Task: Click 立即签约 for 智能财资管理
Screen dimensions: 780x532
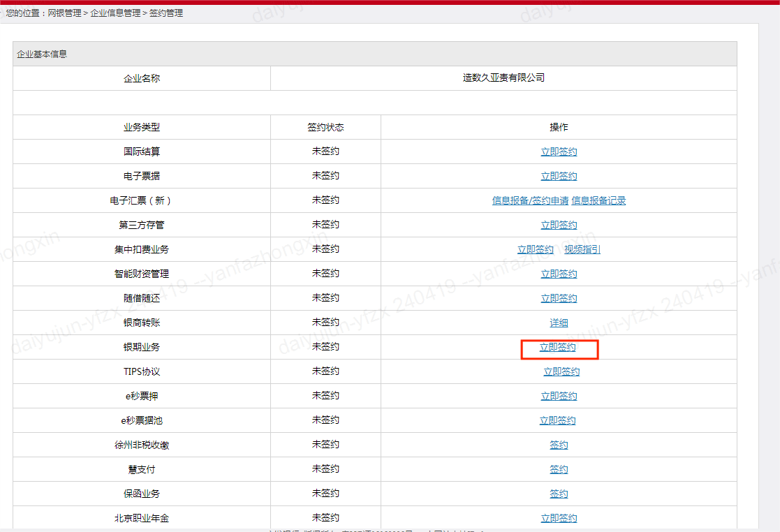Action: (559, 274)
